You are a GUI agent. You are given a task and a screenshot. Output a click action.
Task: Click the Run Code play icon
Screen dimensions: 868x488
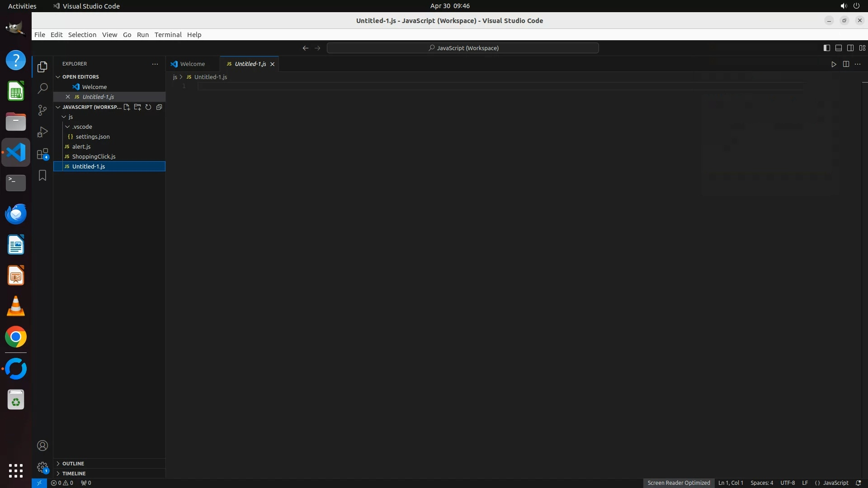click(x=834, y=64)
